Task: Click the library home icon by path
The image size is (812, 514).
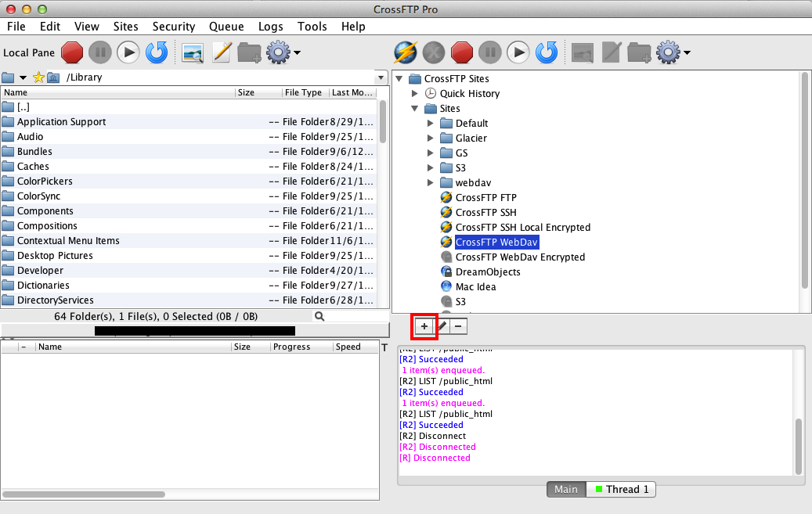Action: pyautogui.click(x=53, y=77)
